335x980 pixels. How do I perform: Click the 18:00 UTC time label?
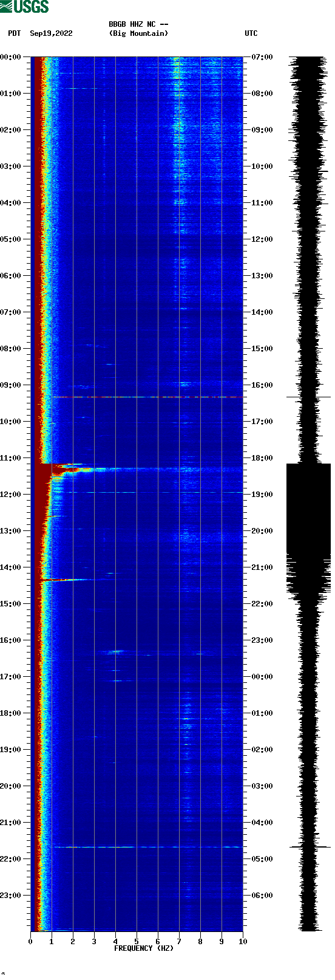tap(262, 458)
